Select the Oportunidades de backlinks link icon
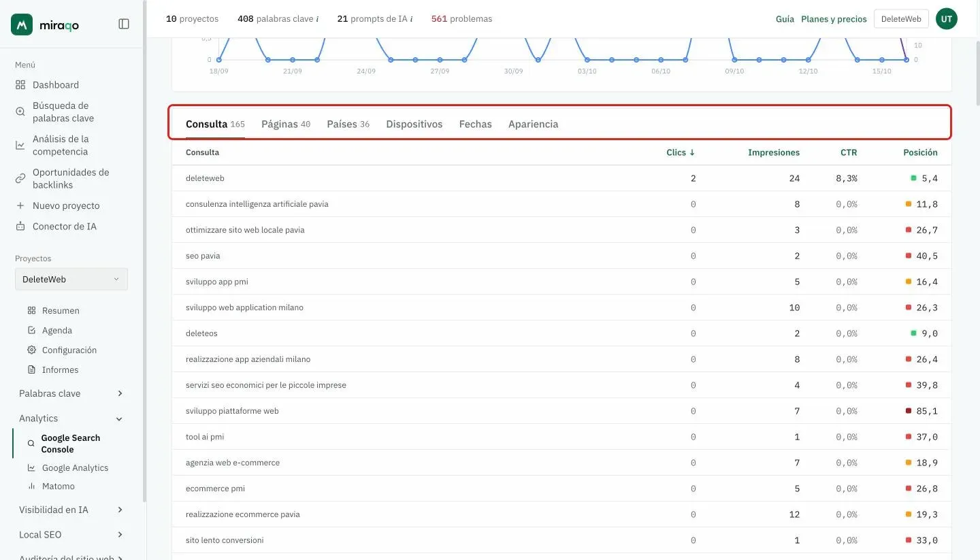 20,178
